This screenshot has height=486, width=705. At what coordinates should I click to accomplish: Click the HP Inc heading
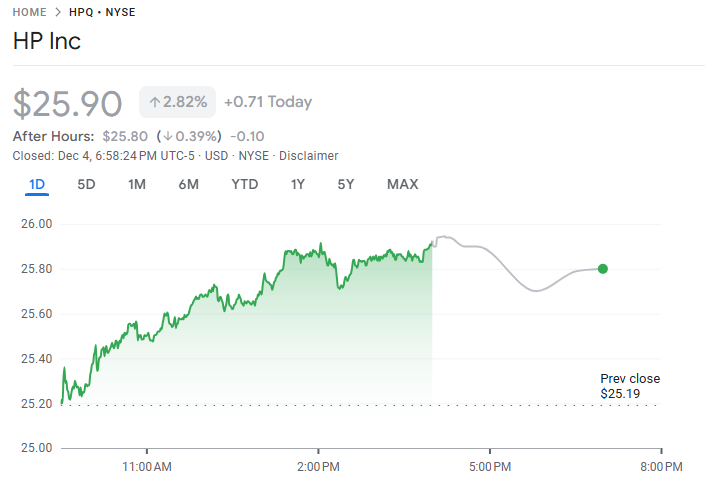[47, 42]
